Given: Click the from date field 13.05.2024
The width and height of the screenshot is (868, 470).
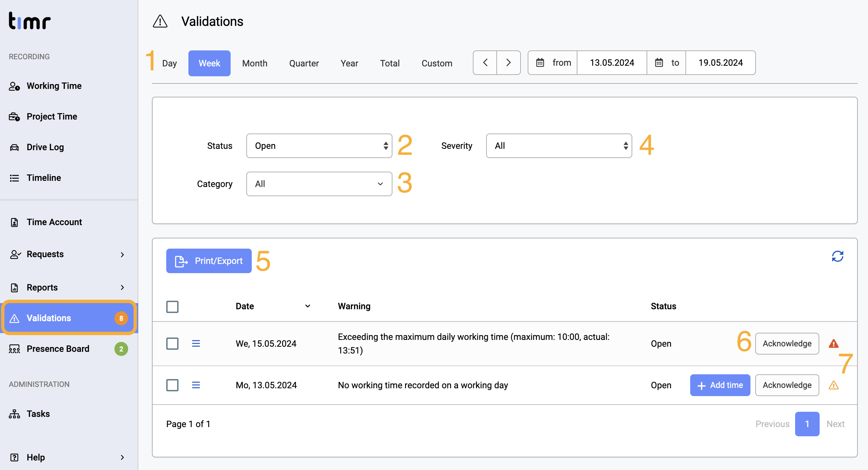Looking at the screenshot, I should coord(612,63).
